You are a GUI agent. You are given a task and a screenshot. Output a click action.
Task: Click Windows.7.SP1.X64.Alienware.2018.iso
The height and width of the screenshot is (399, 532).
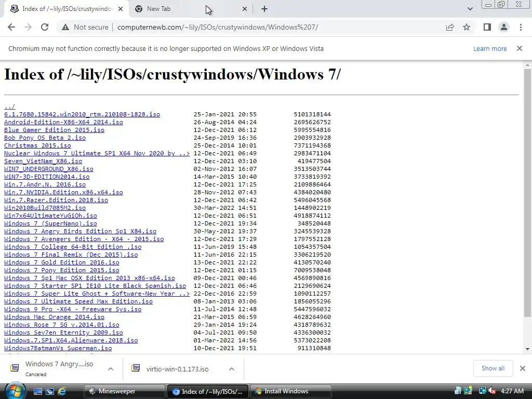click(x=71, y=341)
